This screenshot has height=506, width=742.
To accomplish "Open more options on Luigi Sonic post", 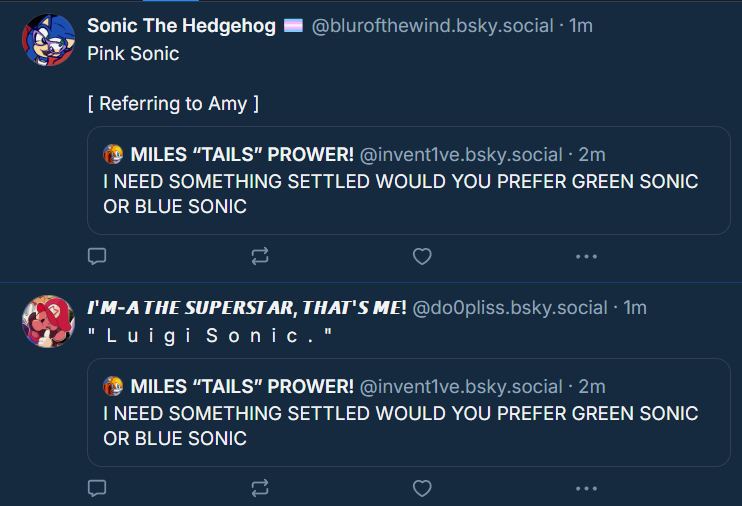I will [x=586, y=488].
